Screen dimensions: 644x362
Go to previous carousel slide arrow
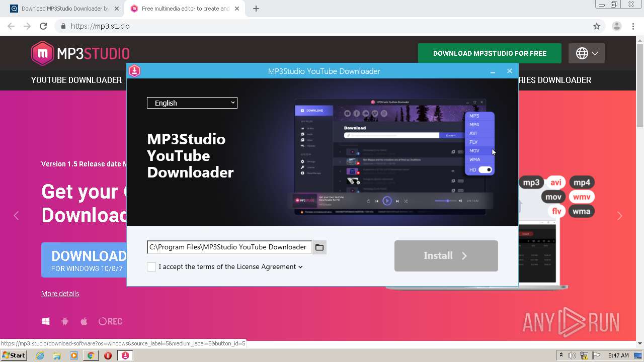[16, 215]
